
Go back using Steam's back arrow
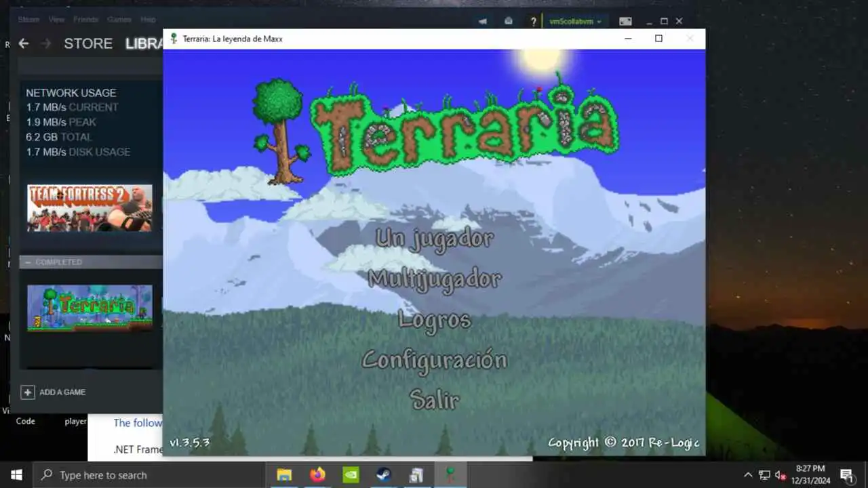pyautogui.click(x=24, y=43)
